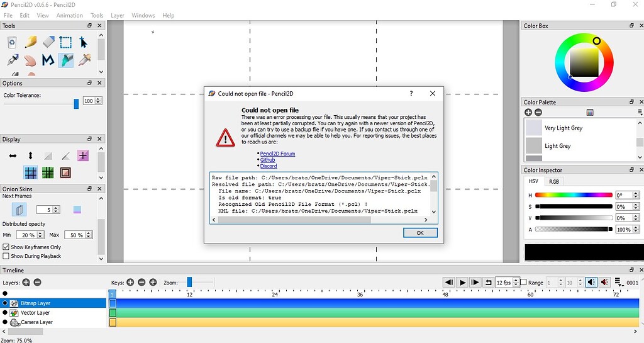Click the dialog help question mark

(411, 93)
